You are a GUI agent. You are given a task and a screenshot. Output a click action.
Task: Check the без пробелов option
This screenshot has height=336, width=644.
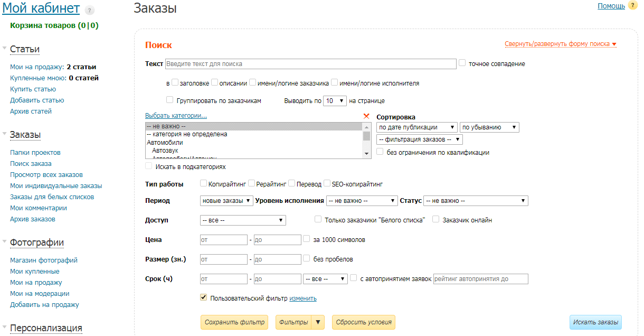306,259
